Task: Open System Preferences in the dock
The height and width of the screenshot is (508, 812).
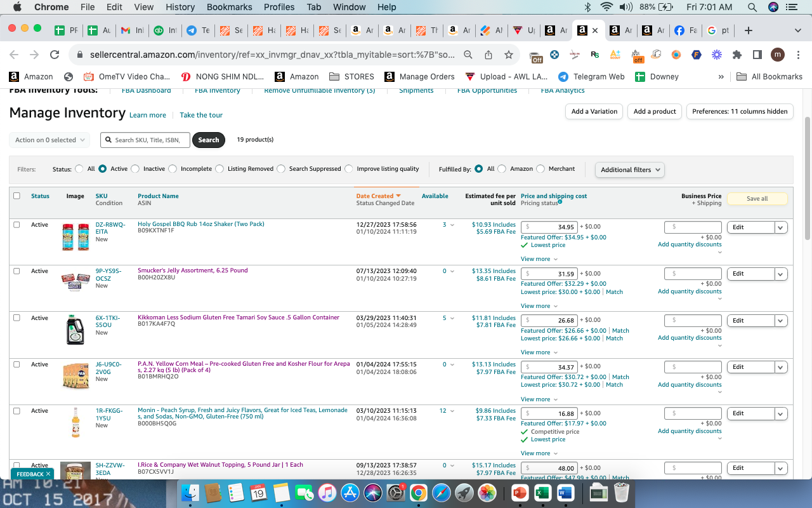Action: click(396, 493)
